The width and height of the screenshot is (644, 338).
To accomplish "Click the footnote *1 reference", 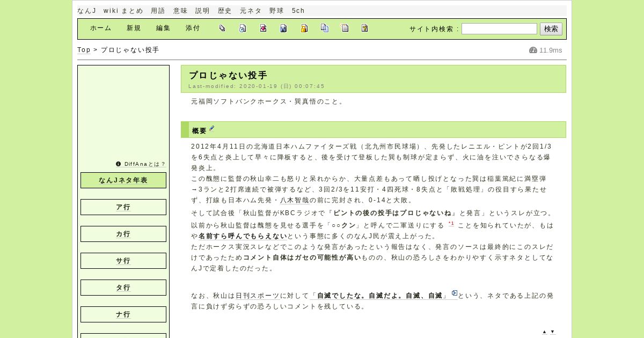I will (451, 224).
